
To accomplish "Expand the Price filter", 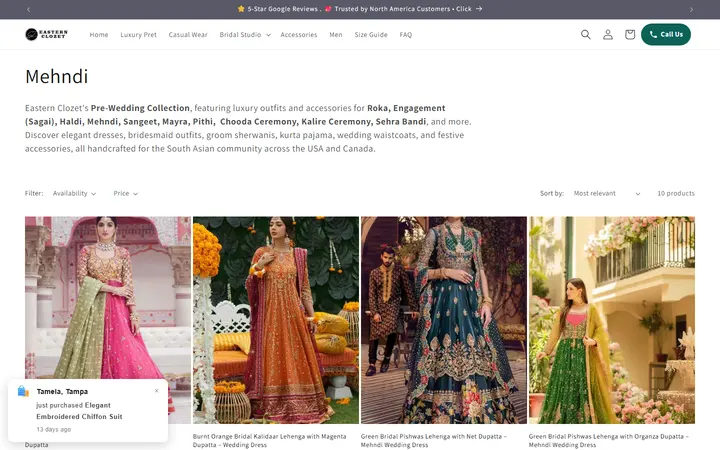I will click(125, 193).
